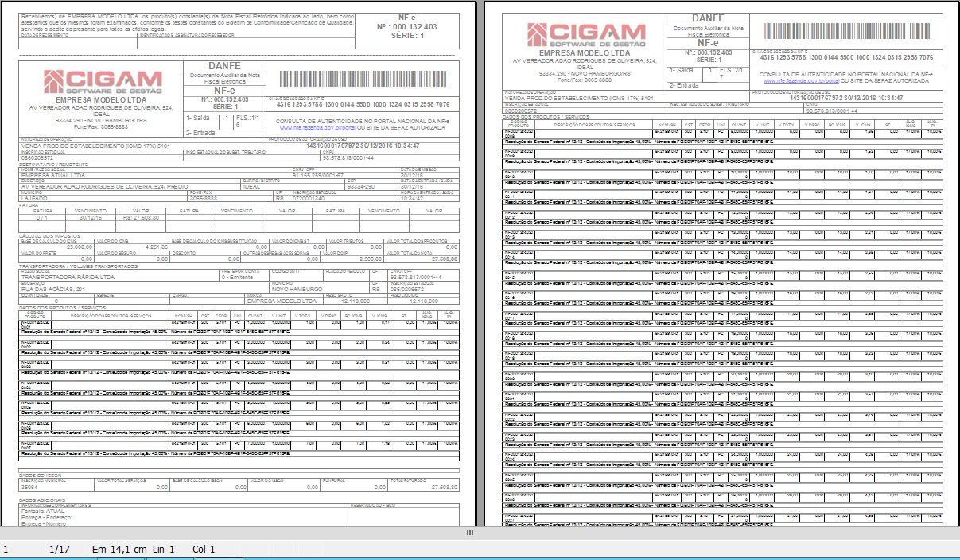Select freight value '0 - Emitente'
The image size is (960, 560).
tap(237, 278)
